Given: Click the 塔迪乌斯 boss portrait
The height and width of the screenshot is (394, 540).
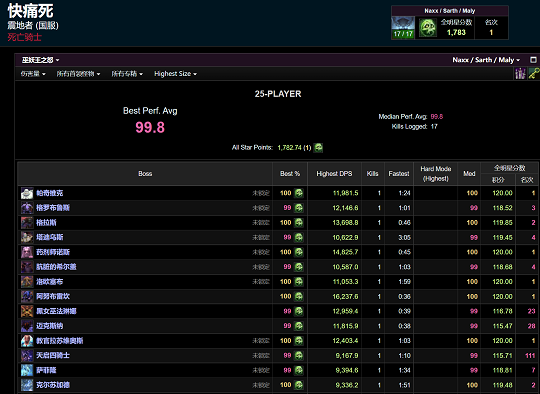Looking at the screenshot, I should click(x=27, y=237).
